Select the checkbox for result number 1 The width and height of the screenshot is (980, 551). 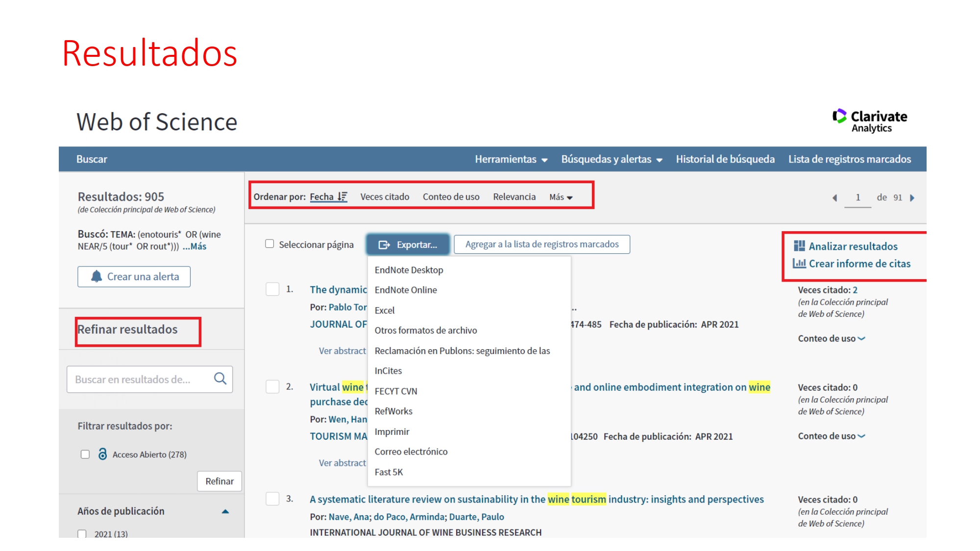[272, 289]
